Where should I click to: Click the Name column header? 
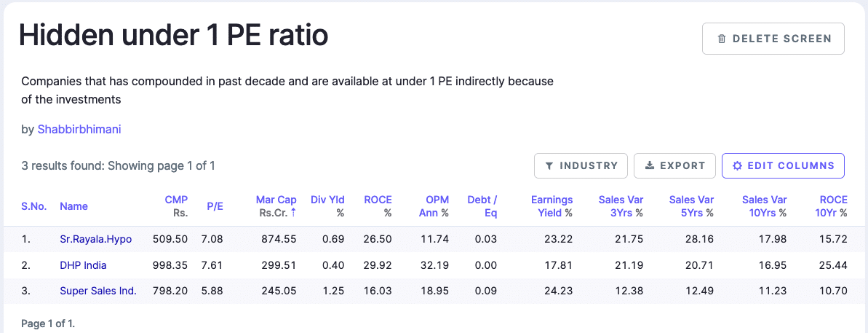click(73, 206)
